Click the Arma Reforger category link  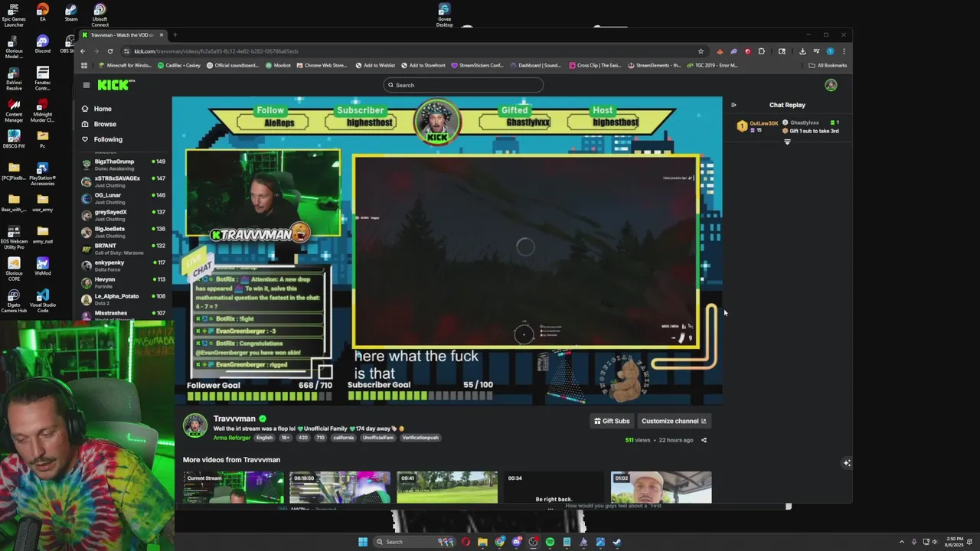[232, 438]
